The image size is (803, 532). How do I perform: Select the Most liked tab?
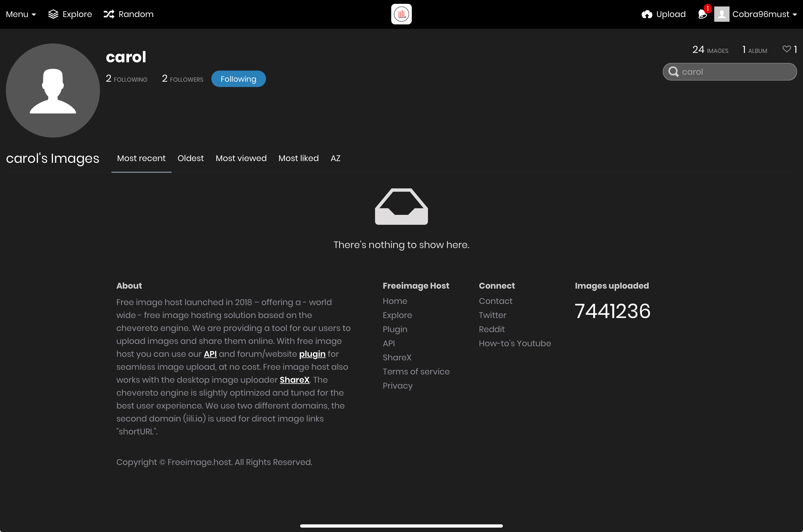coord(298,158)
